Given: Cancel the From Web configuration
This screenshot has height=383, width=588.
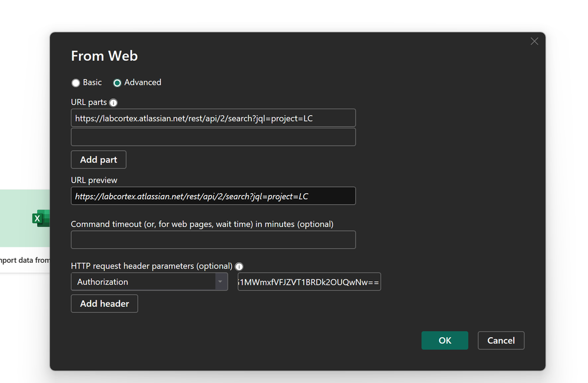Looking at the screenshot, I should pyautogui.click(x=500, y=340).
